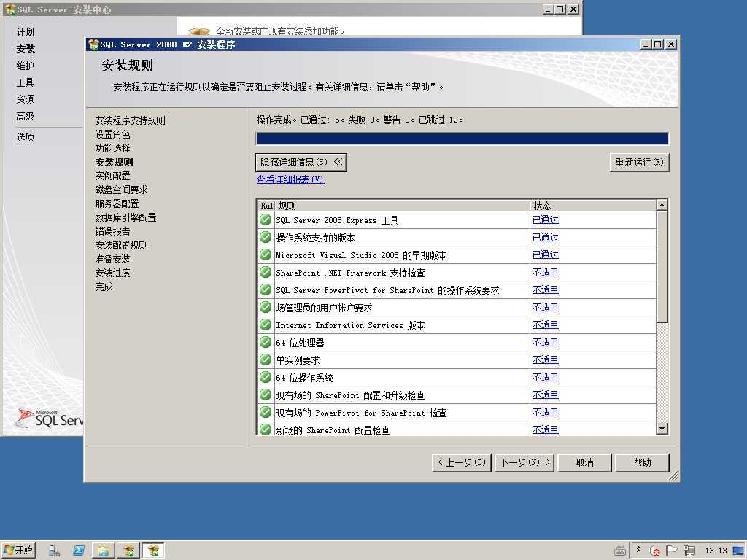Click the network tray icon

click(689, 551)
